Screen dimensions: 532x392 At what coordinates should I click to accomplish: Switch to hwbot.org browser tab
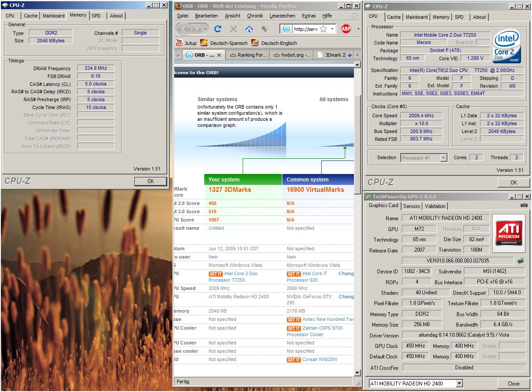(x=292, y=55)
